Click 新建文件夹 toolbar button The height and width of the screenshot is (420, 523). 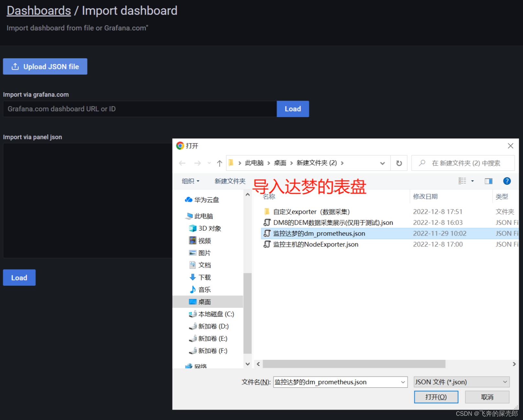pos(230,181)
